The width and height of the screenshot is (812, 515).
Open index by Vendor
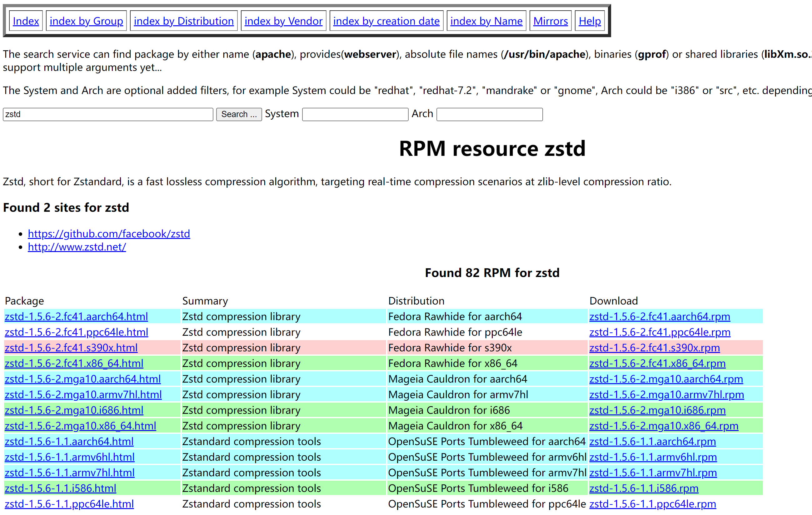pos(284,21)
